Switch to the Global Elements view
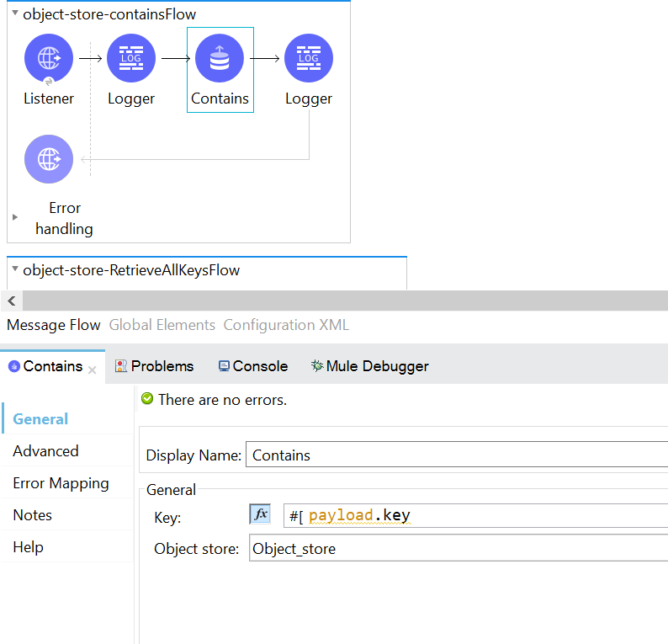668x644 pixels. (162, 325)
